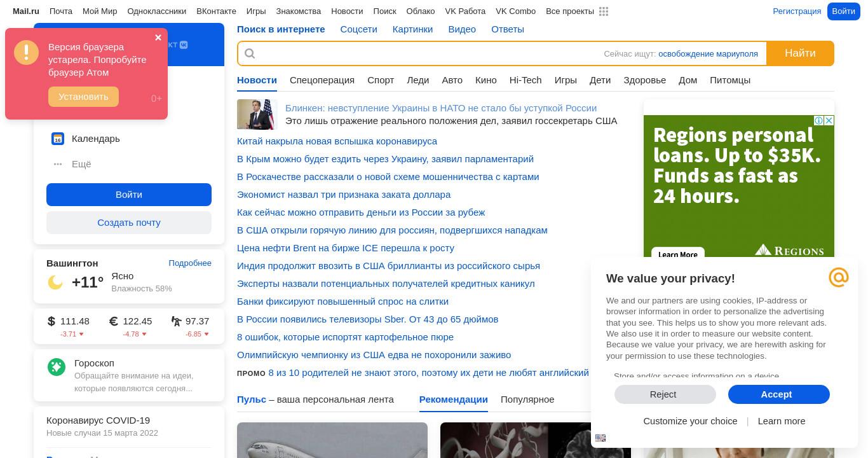Viewport: 868px width, 458px height.
Task: Open the Calendar icon in sidebar
Action: tap(58, 139)
